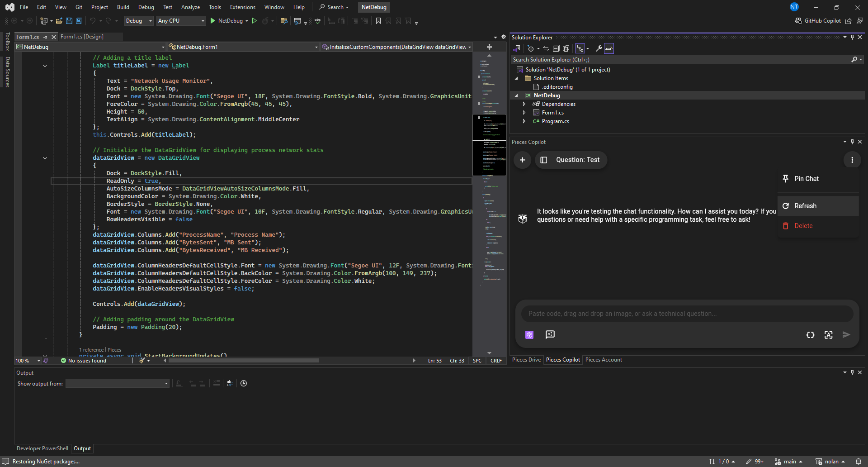Screen dimensions: 868x467
Task: Click the curly braces code snippet icon
Action: 810,335
